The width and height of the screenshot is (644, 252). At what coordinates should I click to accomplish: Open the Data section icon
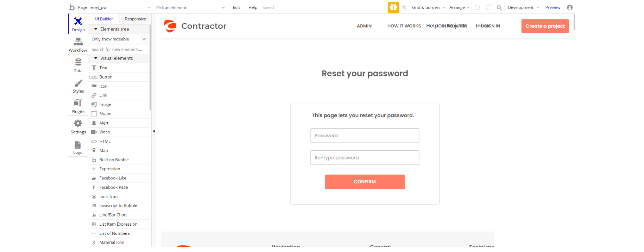click(78, 62)
